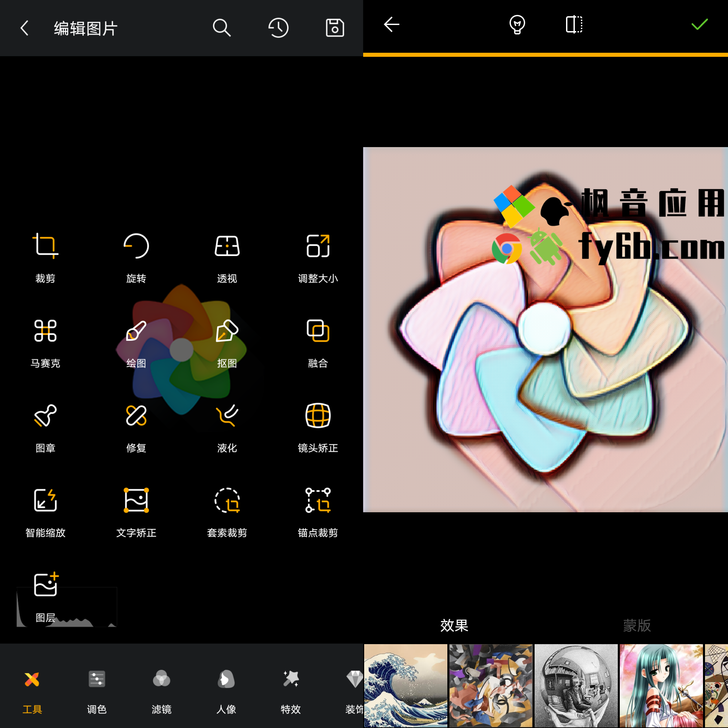Select the 马赛克 mosaic tool
Screen dimensions: 728x728
[45, 343]
